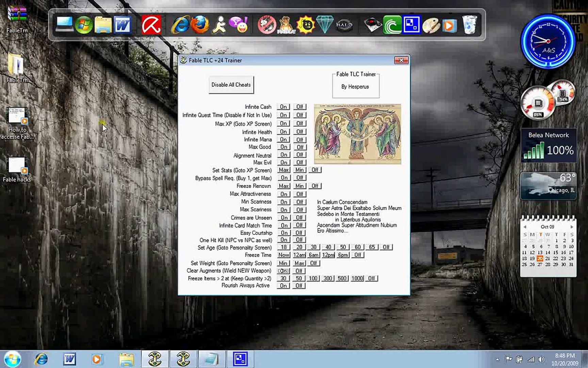Open Yahoo Messenger icon in dock
588x368 pixels.
pyautogui.click(x=238, y=25)
